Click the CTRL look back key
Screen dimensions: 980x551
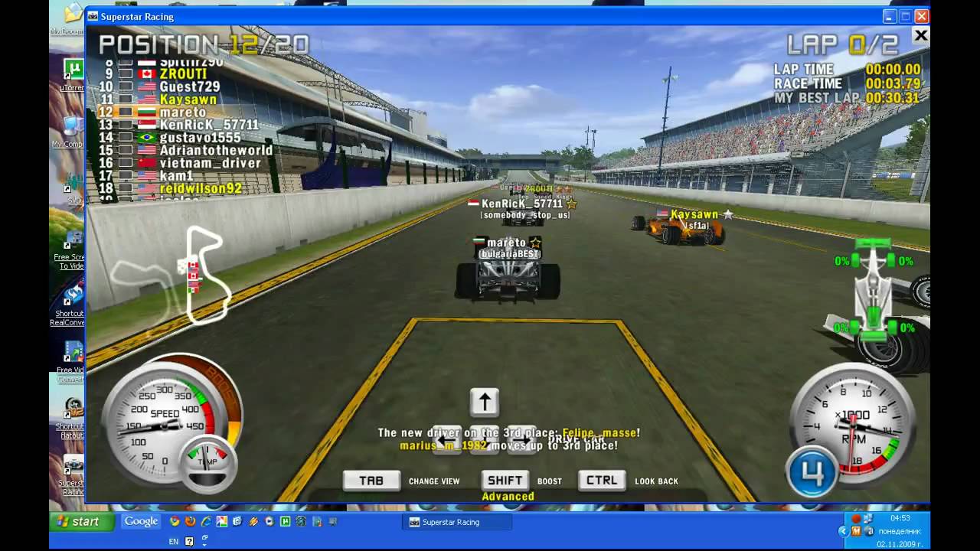click(602, 481)
